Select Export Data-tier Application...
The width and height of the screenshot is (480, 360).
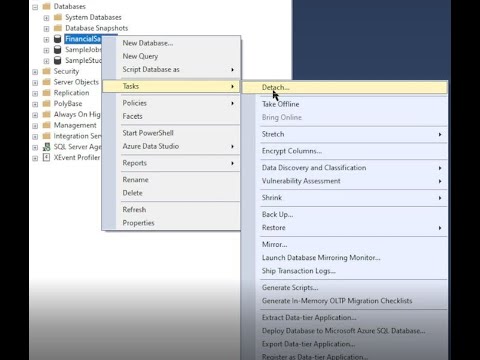[x=345, y=344]
